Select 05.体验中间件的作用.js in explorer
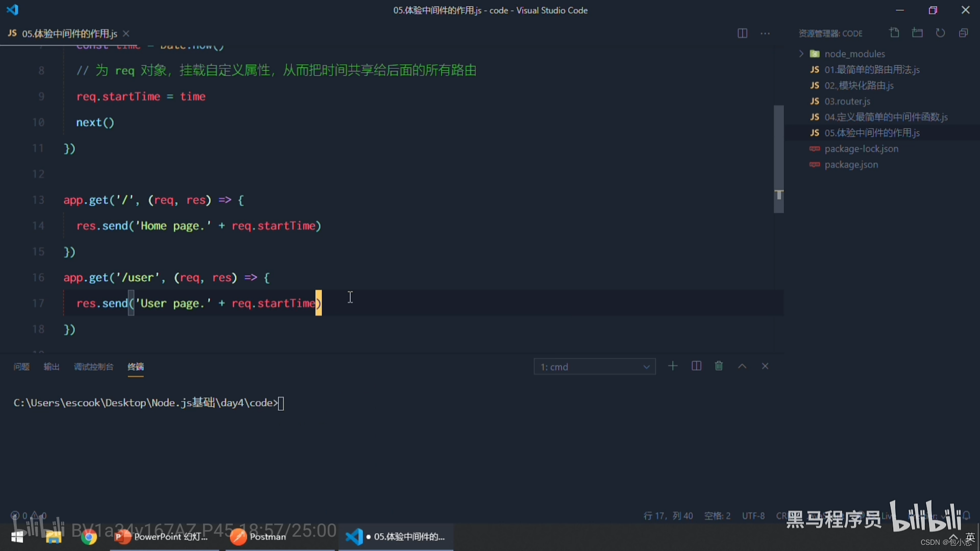 point(872,133)
